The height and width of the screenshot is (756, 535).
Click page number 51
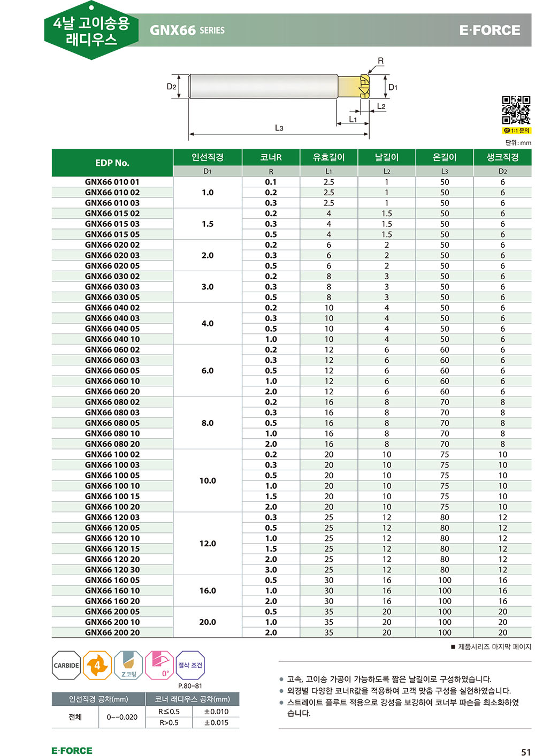pyautogui.click(x=526, y=751)
